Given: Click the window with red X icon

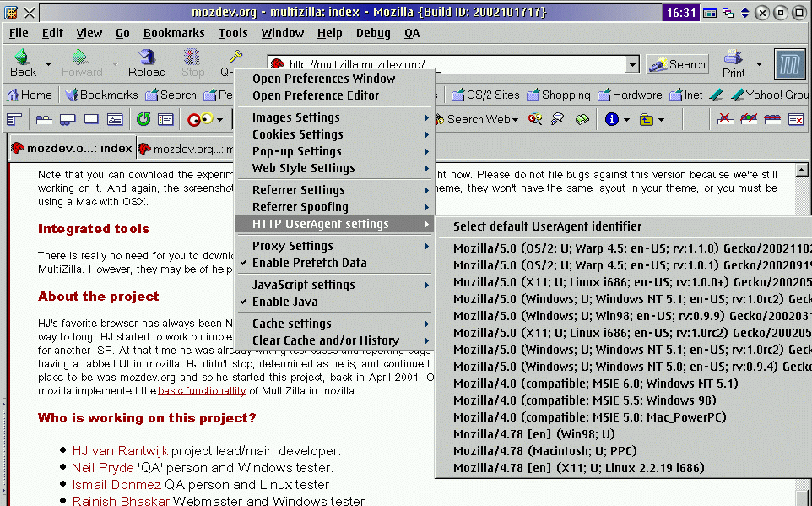Looking at the screenshot, I should tap(796, 120).
